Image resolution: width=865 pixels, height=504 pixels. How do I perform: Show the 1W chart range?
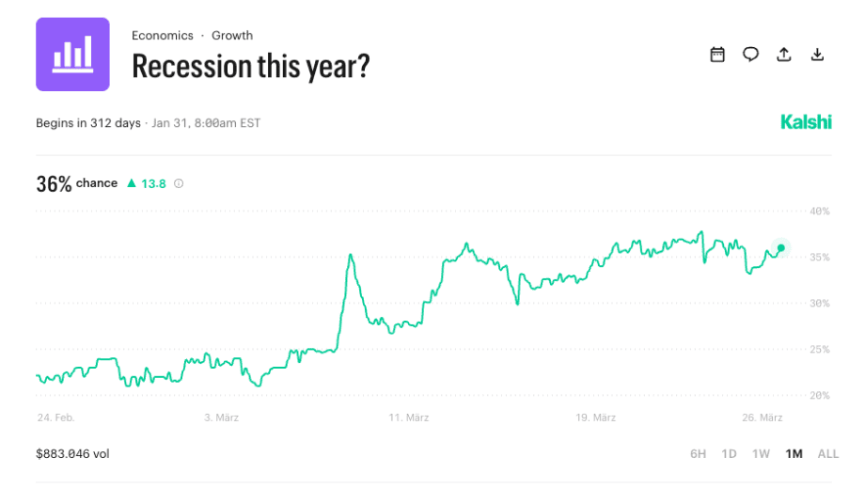pos(761,454)
